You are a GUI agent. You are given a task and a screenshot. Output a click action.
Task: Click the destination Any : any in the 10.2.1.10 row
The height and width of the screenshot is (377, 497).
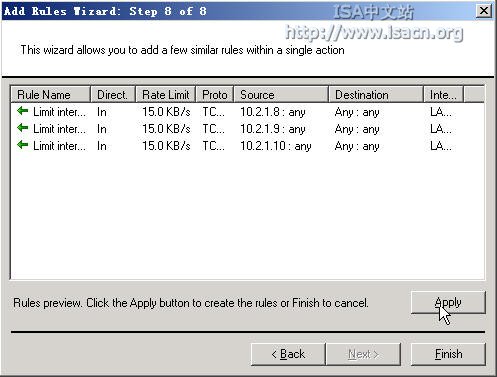[x=357, y=146]
